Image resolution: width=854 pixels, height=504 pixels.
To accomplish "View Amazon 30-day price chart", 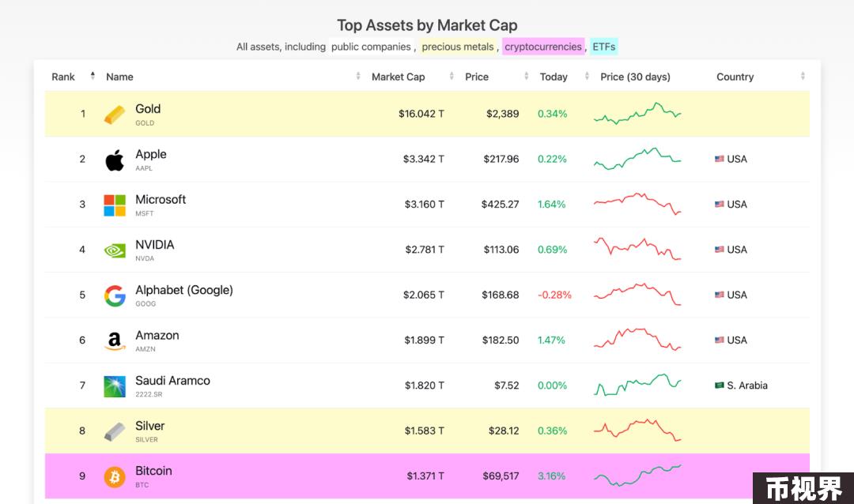I will pyautogui.click(x=637, y=339).
